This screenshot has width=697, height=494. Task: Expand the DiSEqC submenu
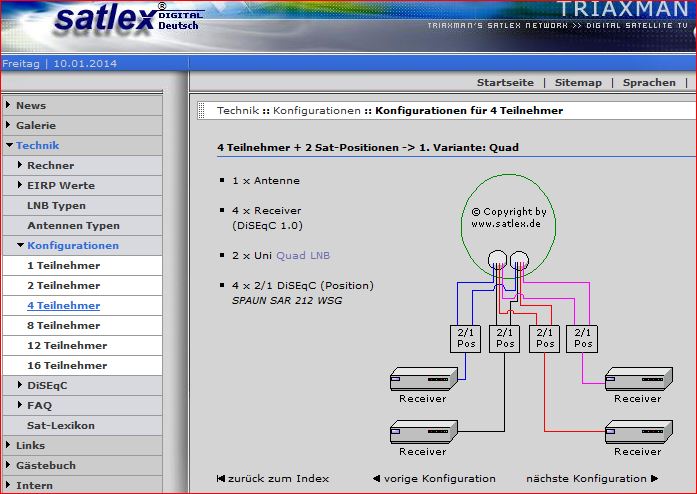47,385
